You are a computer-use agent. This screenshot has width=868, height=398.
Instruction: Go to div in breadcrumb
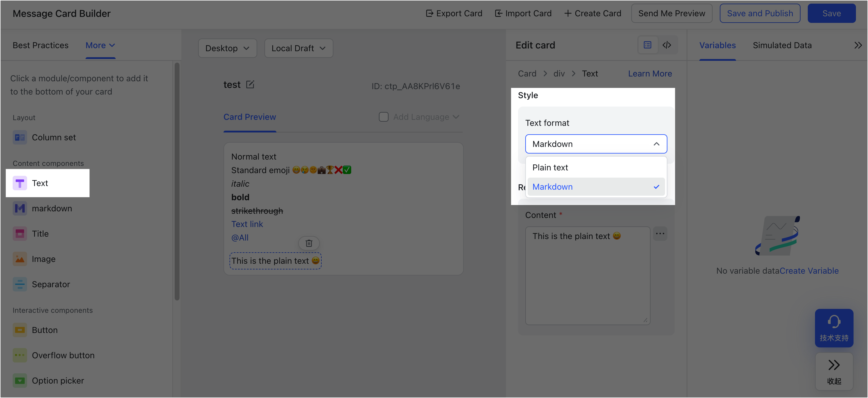point(559,73)
